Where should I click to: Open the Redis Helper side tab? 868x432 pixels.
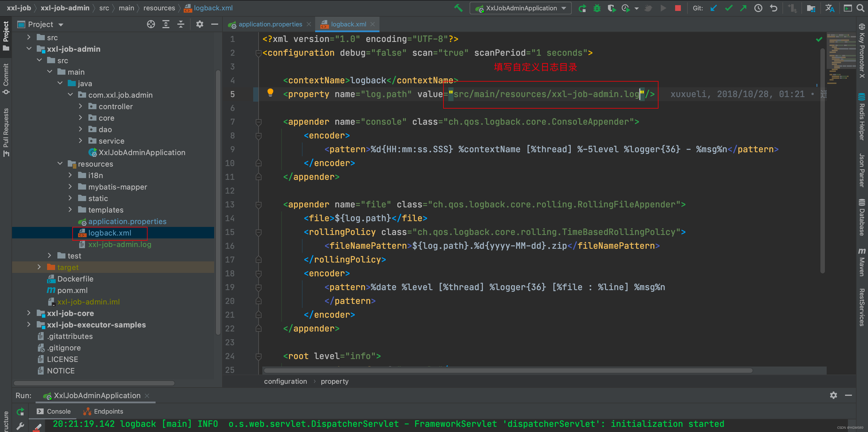pyautogui.click(x=862, y=117)
